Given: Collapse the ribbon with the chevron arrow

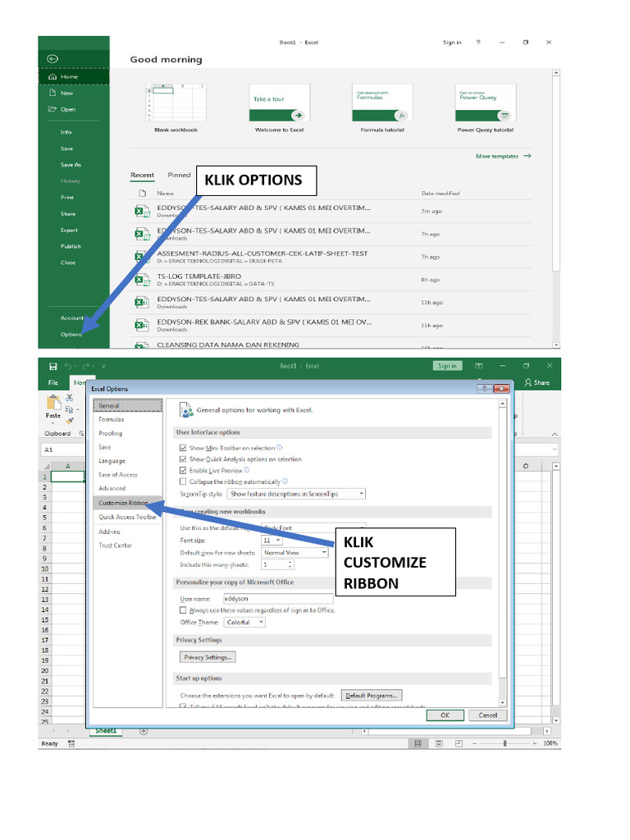Looking at the screenshot, I should pos(555,434).
